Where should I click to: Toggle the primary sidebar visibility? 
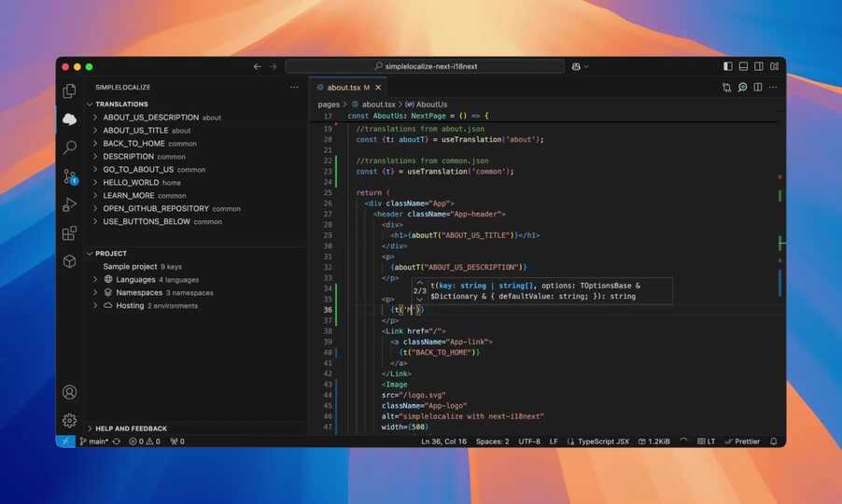[728, 67]
